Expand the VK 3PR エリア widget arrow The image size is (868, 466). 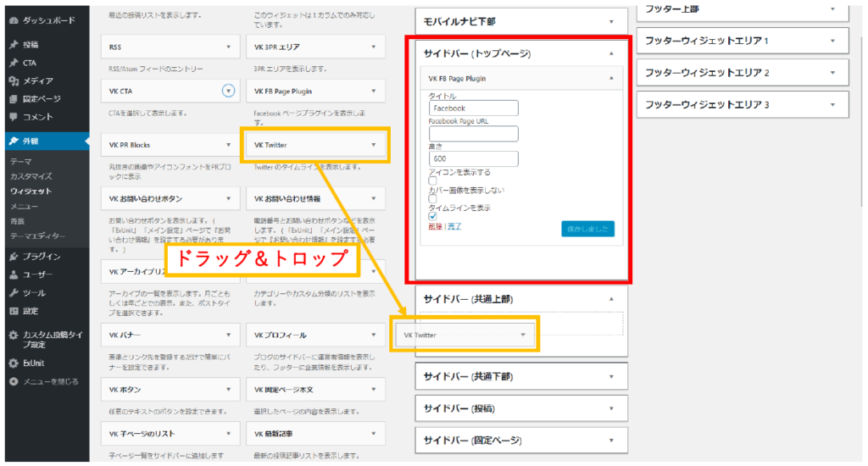click(x=374, y=47)
